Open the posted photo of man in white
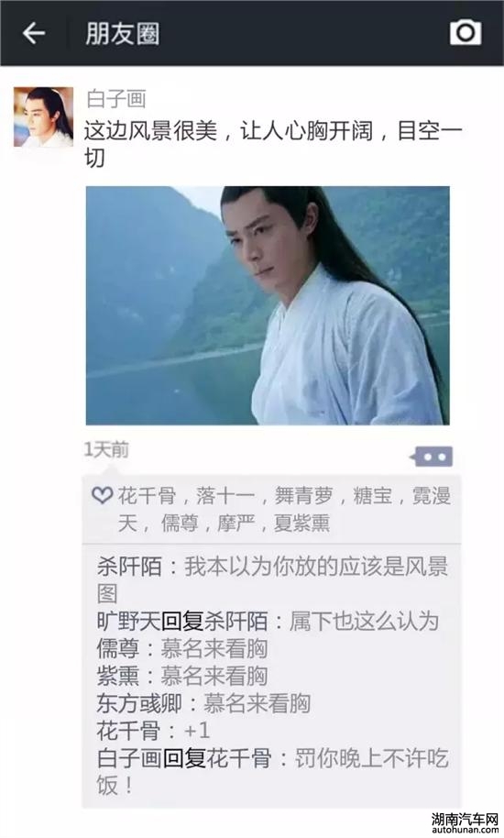This screenshot has height=838, width=504. [x=268, y=305]
